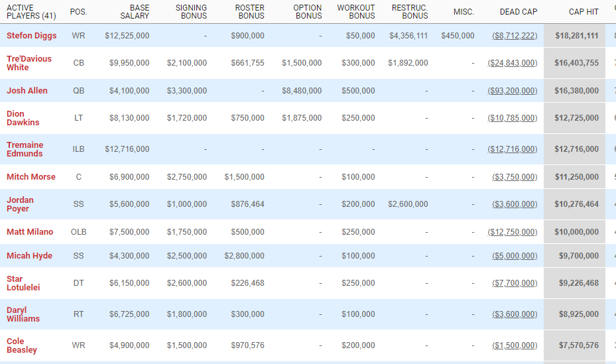Click Stefon Diggs dead cap ($8,712,222)
This screenshot has height=364, width=616.
pyautogui.click(x=515, y=36)
